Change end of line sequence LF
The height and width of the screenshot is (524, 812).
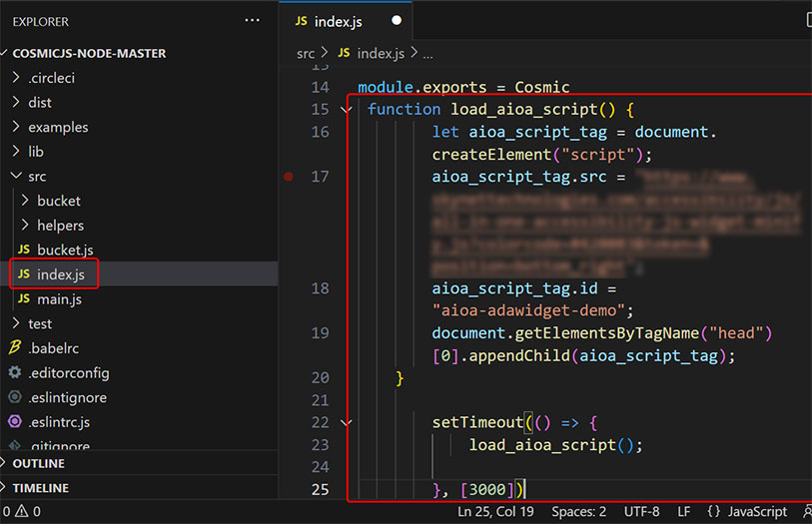(x=683, y=512)
